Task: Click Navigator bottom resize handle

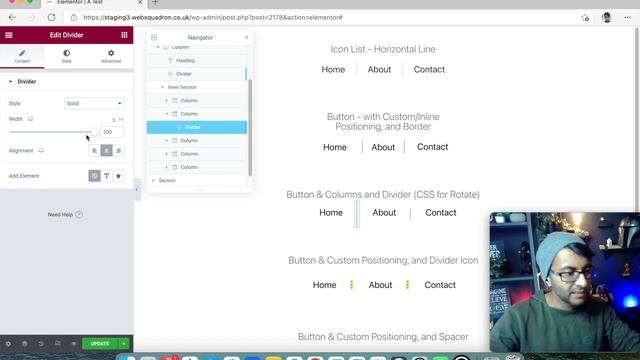Action: click(200, 190)
